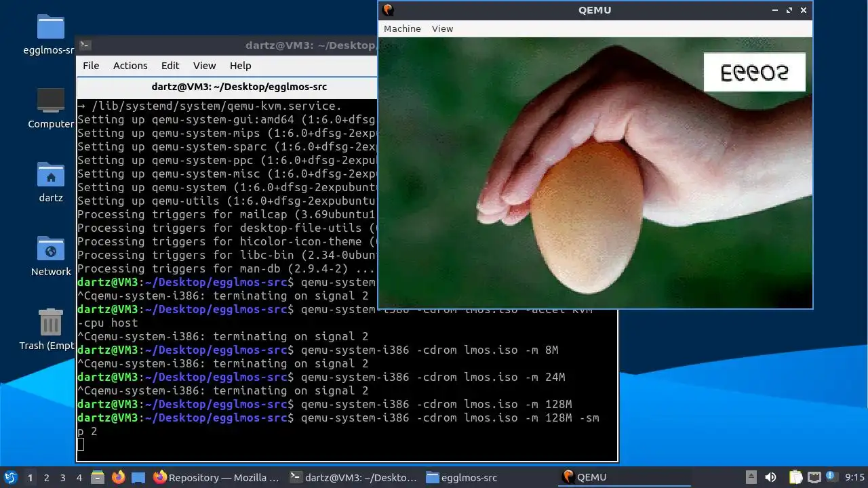Minimize the QEMU window
Image resolution: width=868 pixels, height=488 pixels.
pos(775,10)
